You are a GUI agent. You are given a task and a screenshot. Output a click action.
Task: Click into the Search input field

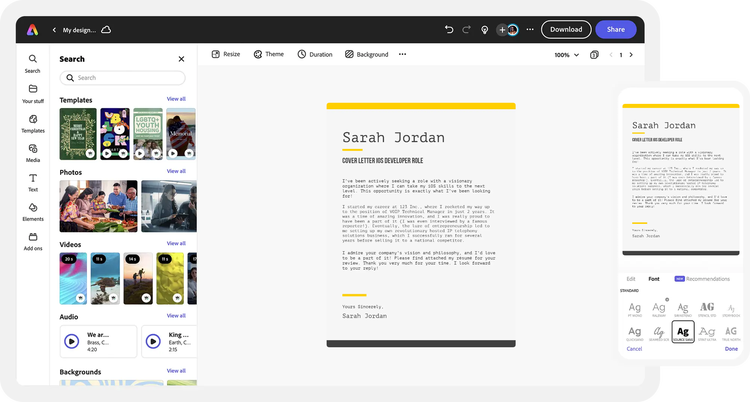click(122, 78)
